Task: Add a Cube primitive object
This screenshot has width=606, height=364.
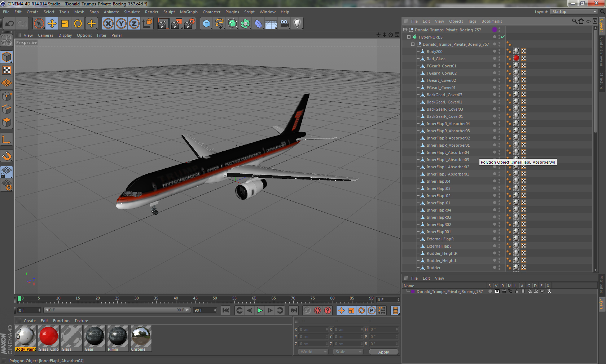Action: pos(206,24)
